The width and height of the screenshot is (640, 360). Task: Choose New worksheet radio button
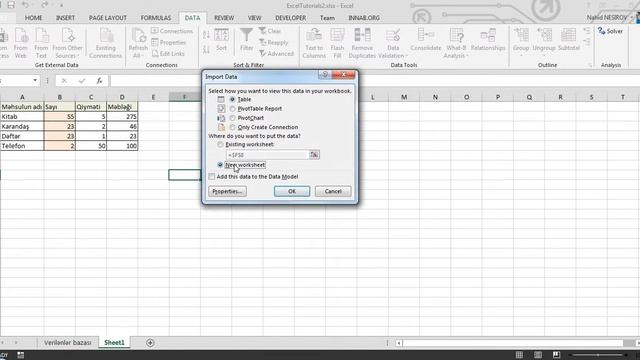[220, 165]
